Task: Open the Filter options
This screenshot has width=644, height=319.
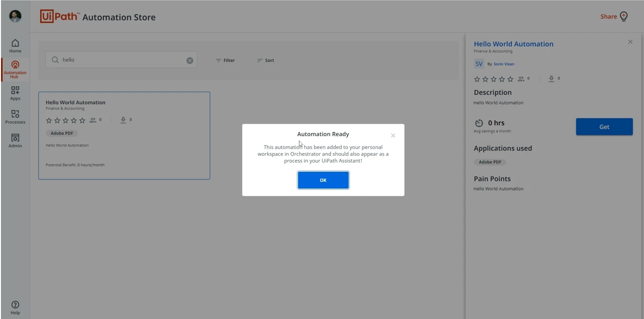Action: point(225,60)
